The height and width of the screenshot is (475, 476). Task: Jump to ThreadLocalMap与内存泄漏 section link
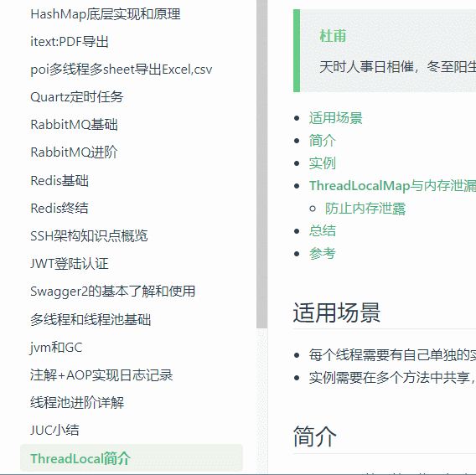point(392,186)
